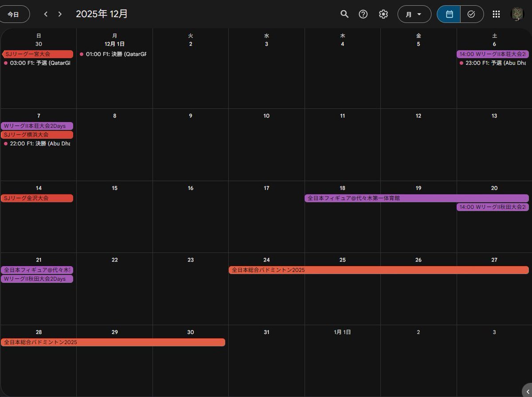Open the account profile avatar

tap(517, 14)
